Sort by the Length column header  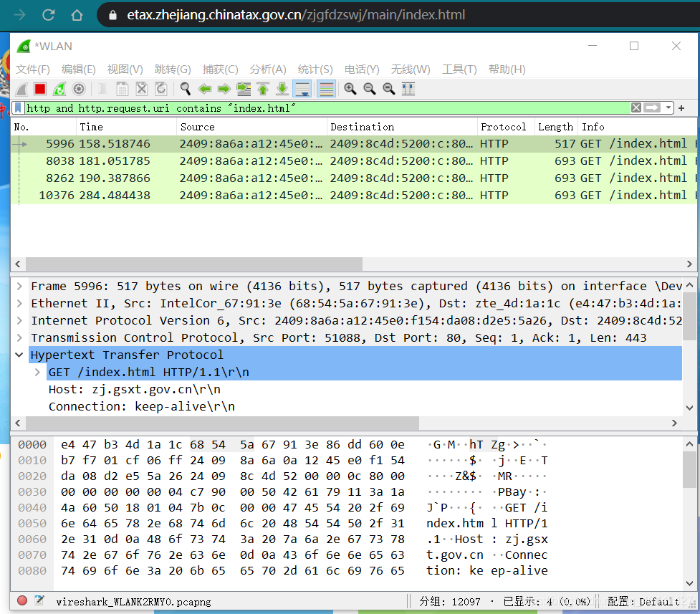[x=556, y=128]
